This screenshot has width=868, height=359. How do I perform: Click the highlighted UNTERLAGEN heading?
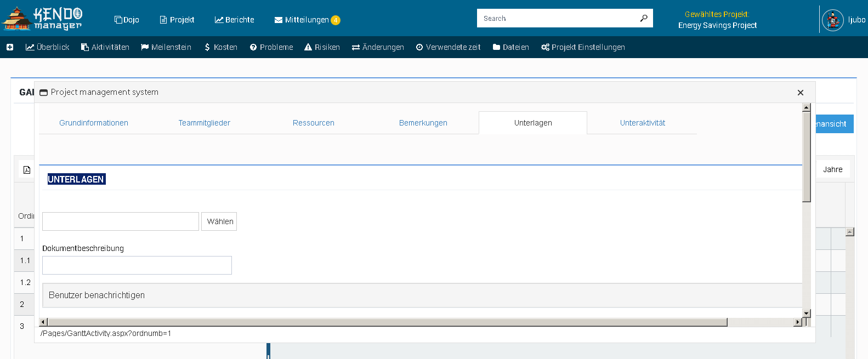click(x=76, y=179)
